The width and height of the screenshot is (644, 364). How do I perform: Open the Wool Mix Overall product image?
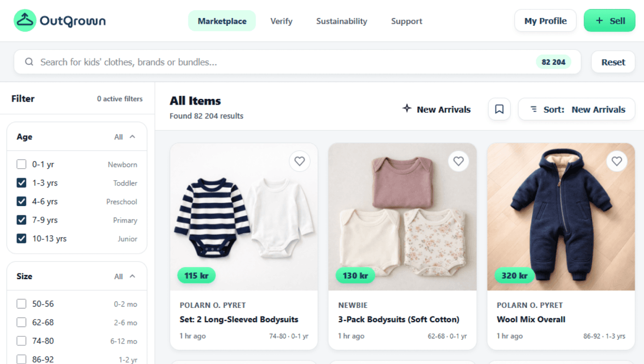click(x=561, y=217)
